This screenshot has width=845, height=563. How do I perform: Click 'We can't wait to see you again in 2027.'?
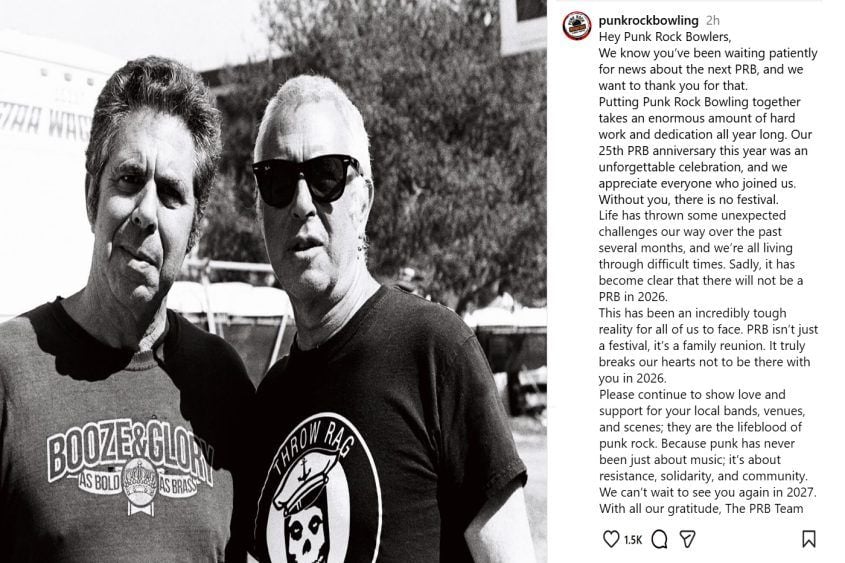(x=708, y=492)
